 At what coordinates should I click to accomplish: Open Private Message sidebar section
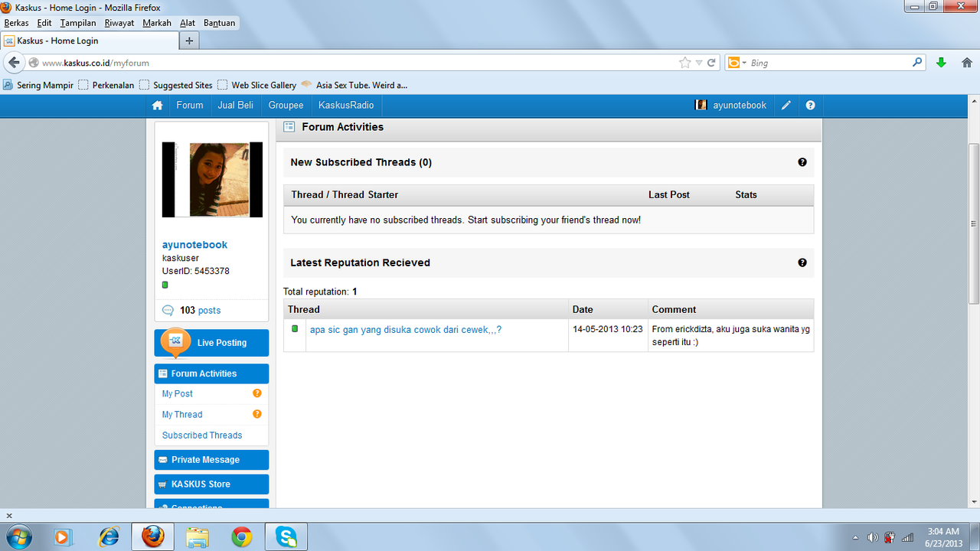[x=211, y=460]
